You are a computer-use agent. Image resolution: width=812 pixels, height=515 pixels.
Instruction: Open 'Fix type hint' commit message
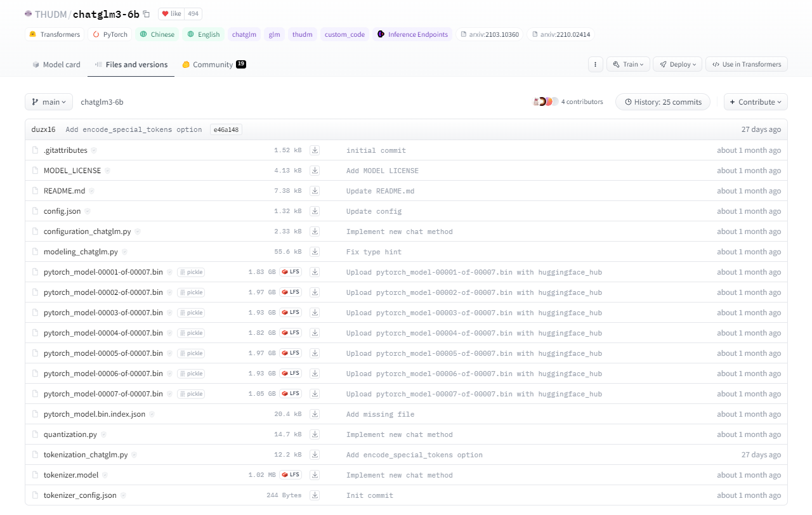click(374, 252)
